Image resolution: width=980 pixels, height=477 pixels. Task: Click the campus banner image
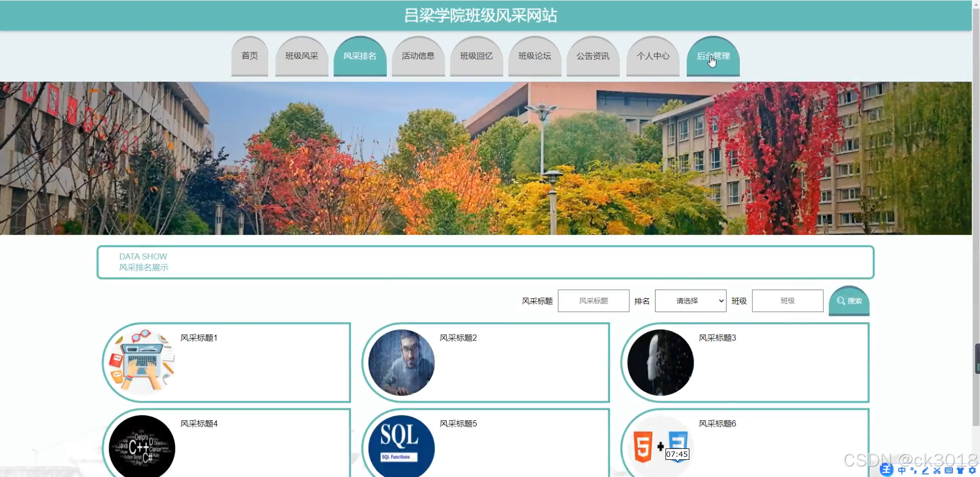(x=486, y=158)
